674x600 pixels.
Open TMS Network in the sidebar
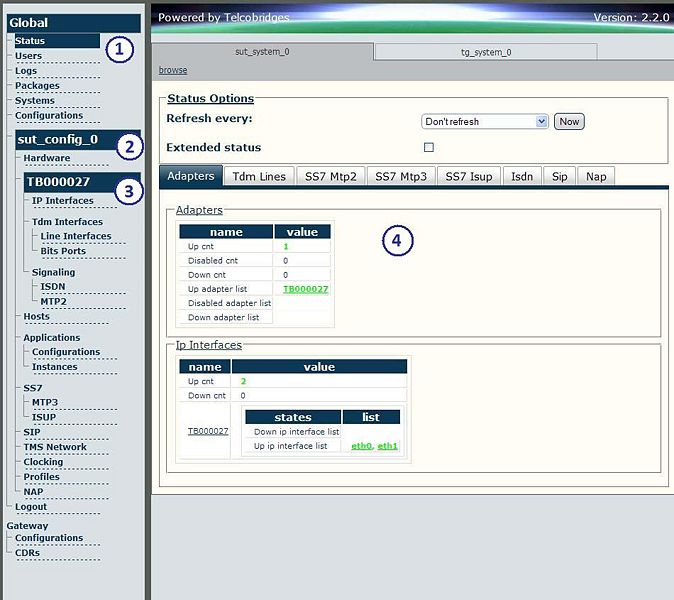pos(55,447)
